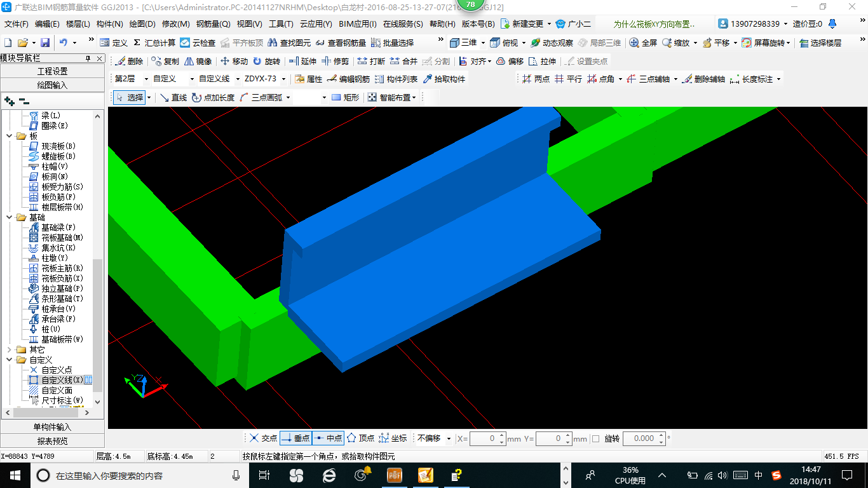Open 属性 properties panel

309,79
